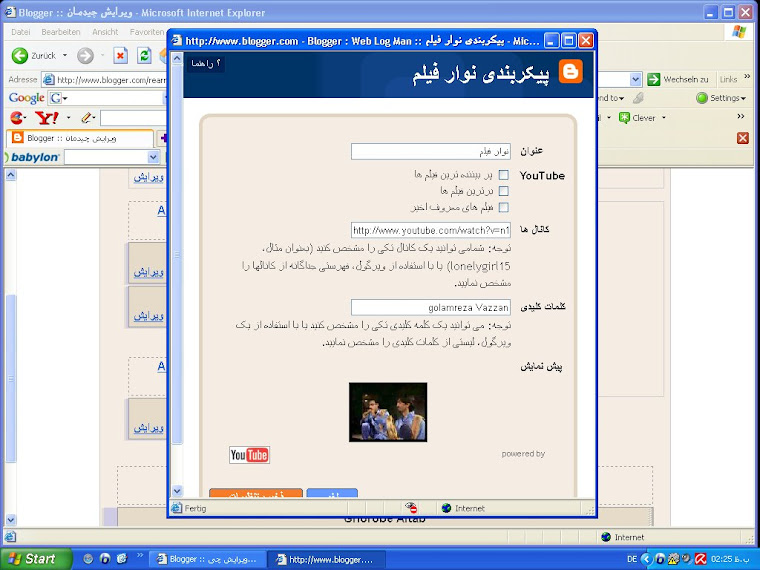Click the green Zurück back arrow

coord(20,56)
